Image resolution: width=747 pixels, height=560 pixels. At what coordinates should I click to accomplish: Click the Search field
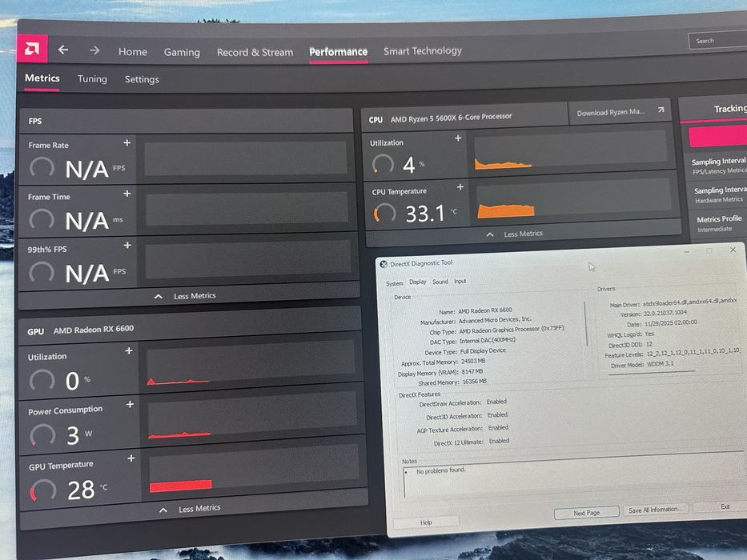click(x=717, y=41)
